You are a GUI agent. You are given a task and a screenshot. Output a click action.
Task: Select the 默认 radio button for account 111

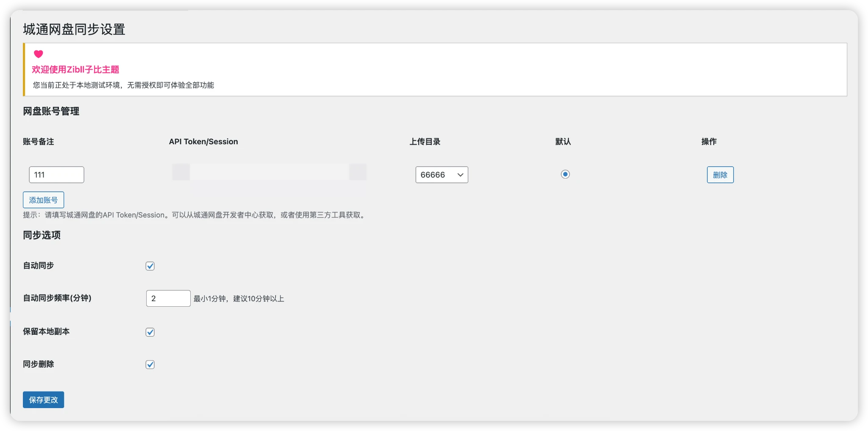click(565, 174)
